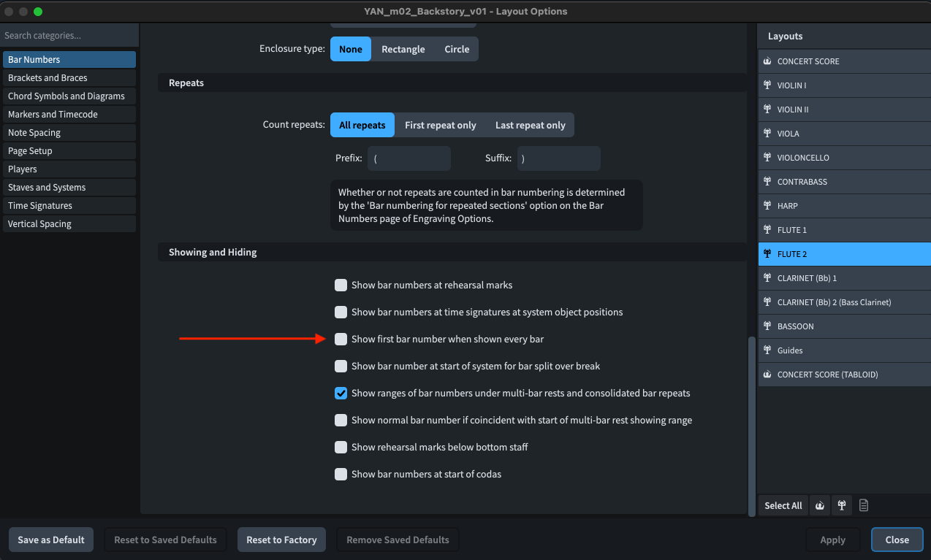
Task: Click the Save as Default button
Action: (51, 540)
